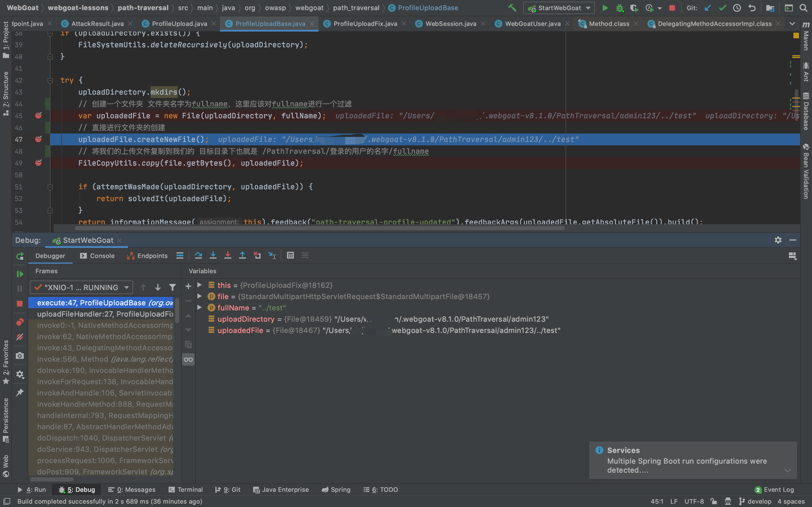Screen dimensions: 812x507
Task: Click the Step Out debugger icon
Action: tap(242, 255)
